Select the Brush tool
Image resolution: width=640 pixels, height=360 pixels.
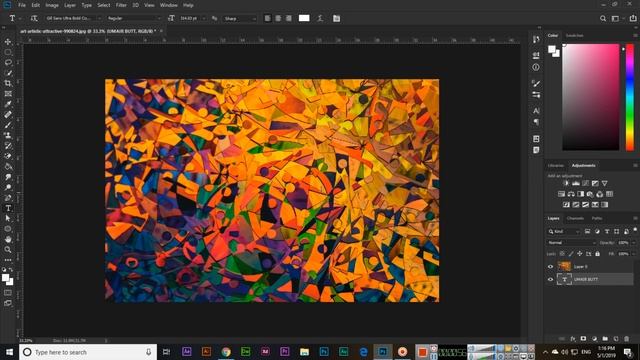pos(8,125)
